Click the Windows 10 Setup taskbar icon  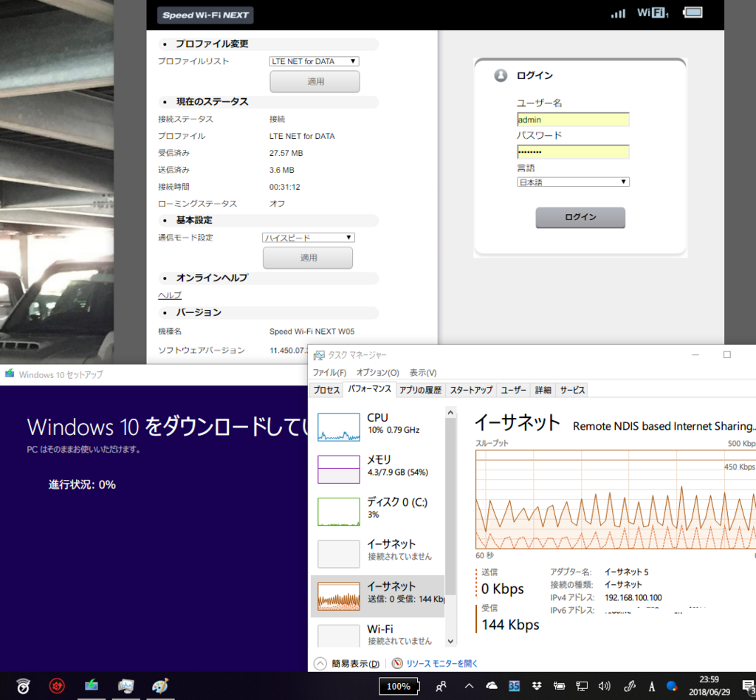[92, 685]
